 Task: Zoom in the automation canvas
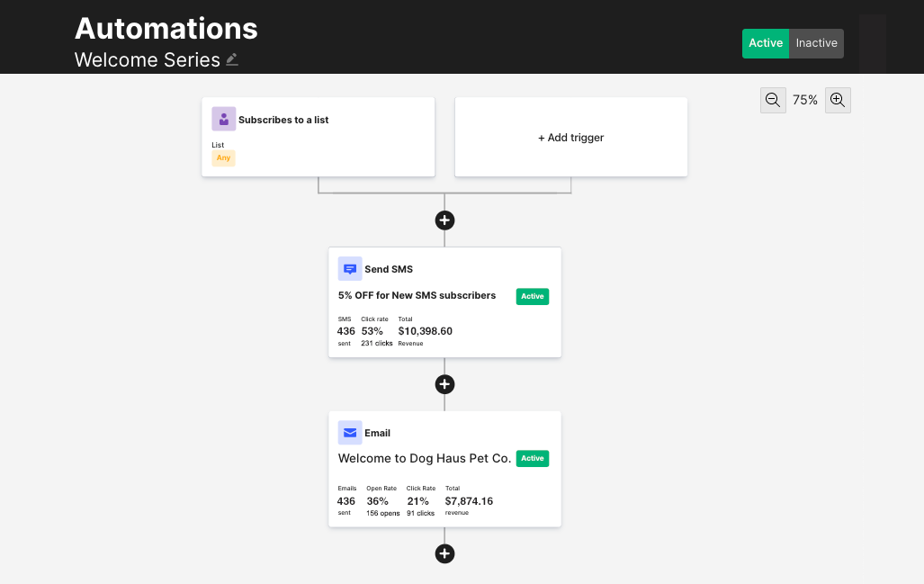click(x=838, y=100)
